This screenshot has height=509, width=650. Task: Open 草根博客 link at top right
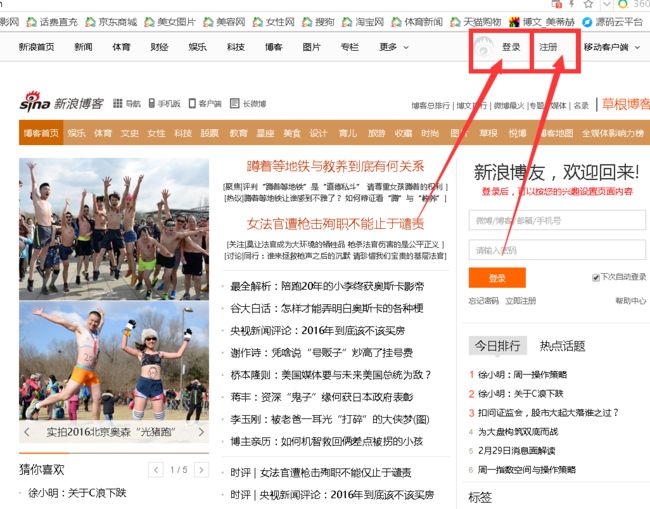626,104
